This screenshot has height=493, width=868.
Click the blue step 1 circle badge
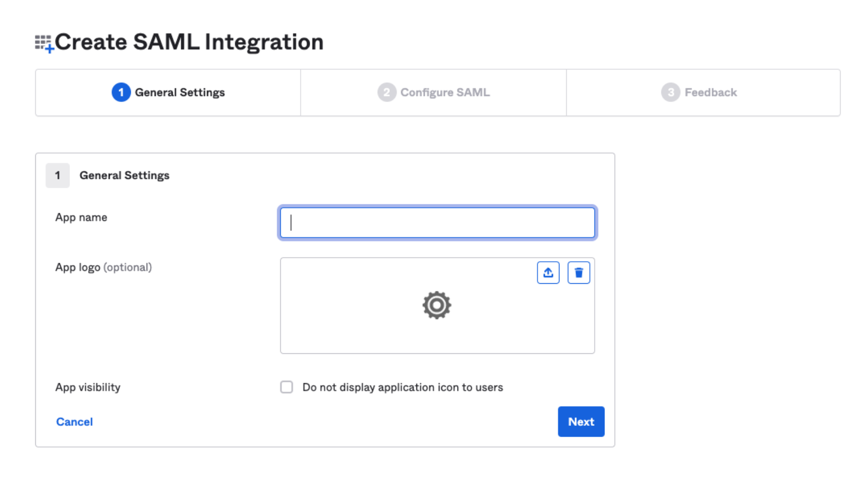(x=121, y=92)
